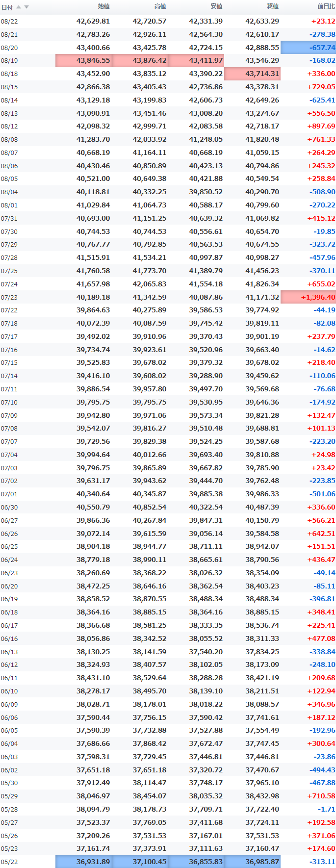
Task: Select change value -1.71
Action: click(x=326, y=809)
